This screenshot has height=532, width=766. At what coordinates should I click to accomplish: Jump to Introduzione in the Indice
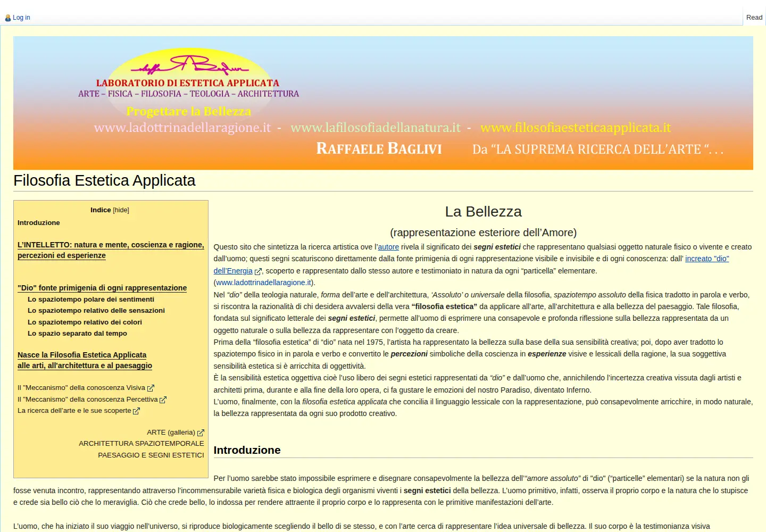pos(39,223)
